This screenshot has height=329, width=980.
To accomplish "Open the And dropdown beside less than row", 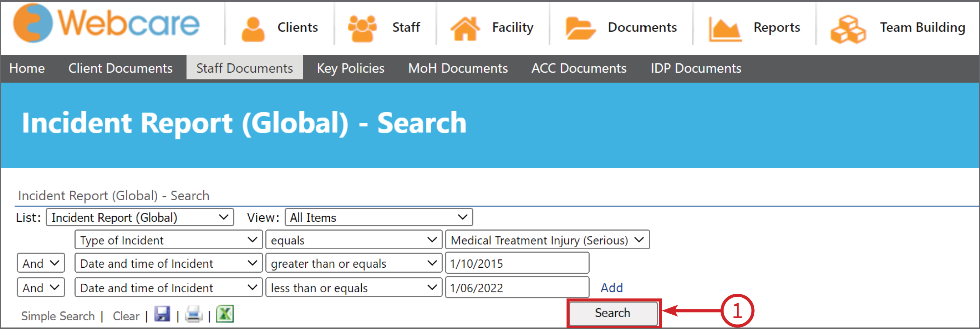I will pos(41,287).
